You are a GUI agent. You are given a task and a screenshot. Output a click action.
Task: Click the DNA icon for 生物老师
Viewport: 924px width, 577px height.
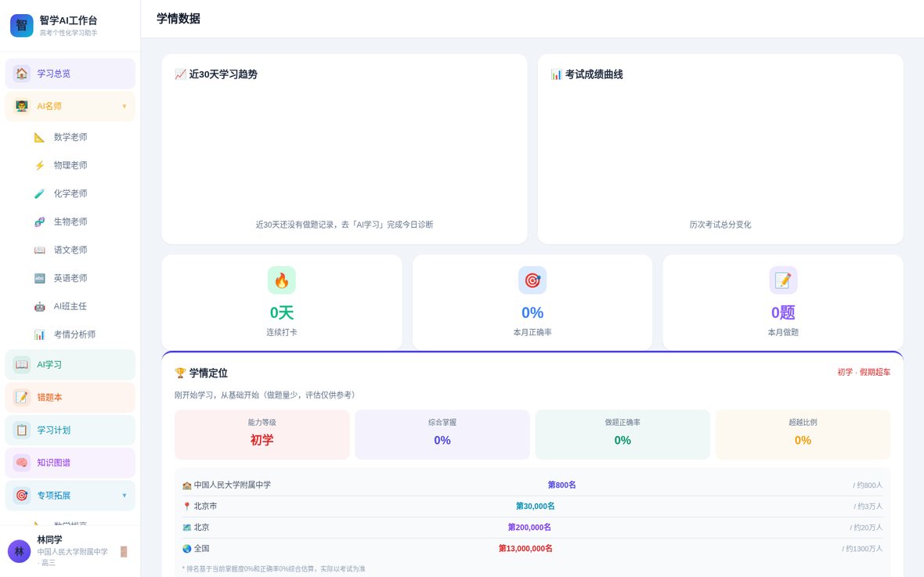coord(39,222)
